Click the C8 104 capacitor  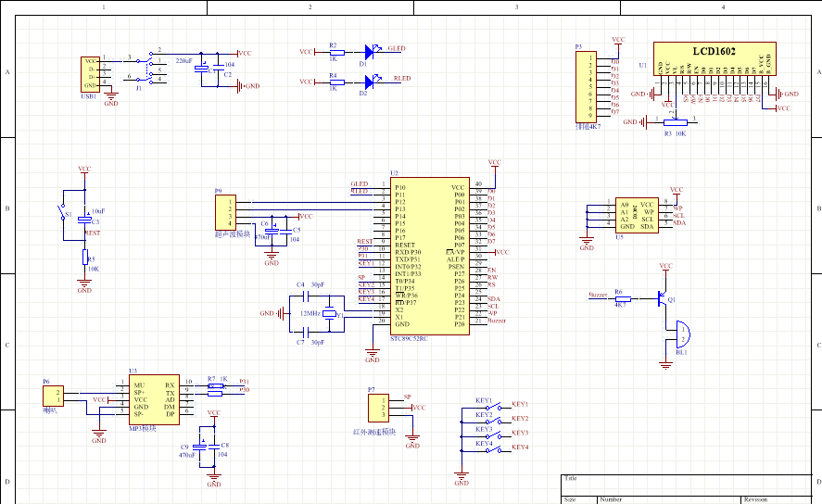click(214, 447)
